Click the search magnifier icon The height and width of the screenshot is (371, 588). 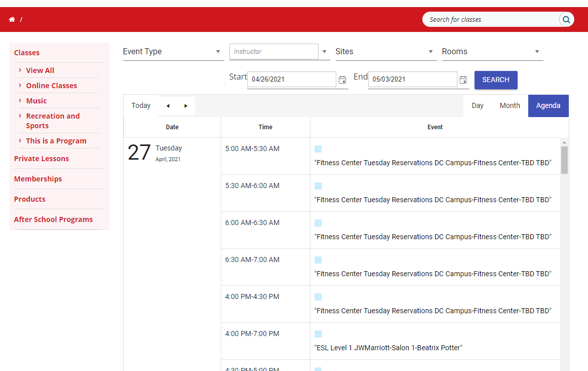point(566,19)
